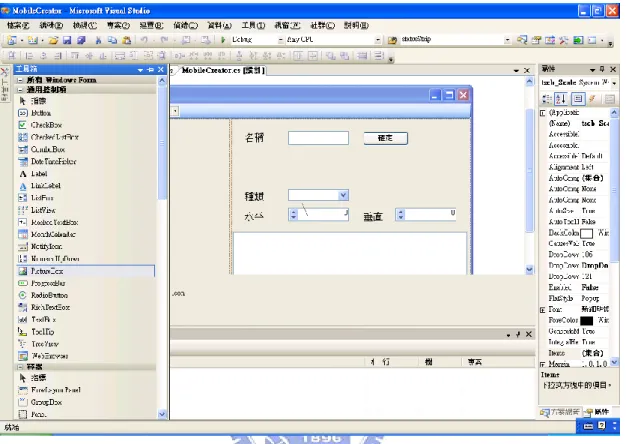Viewport: 626px width, 444px height.
Task: Open object selector dropdown in Properties panel
Action: pos(614,83)
